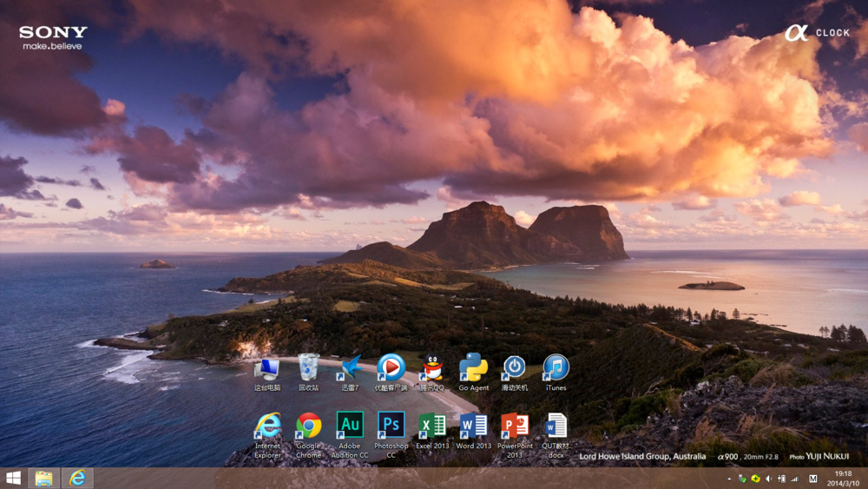Select the 这台电脑 (This PC) desktop icon

[267, 373]
